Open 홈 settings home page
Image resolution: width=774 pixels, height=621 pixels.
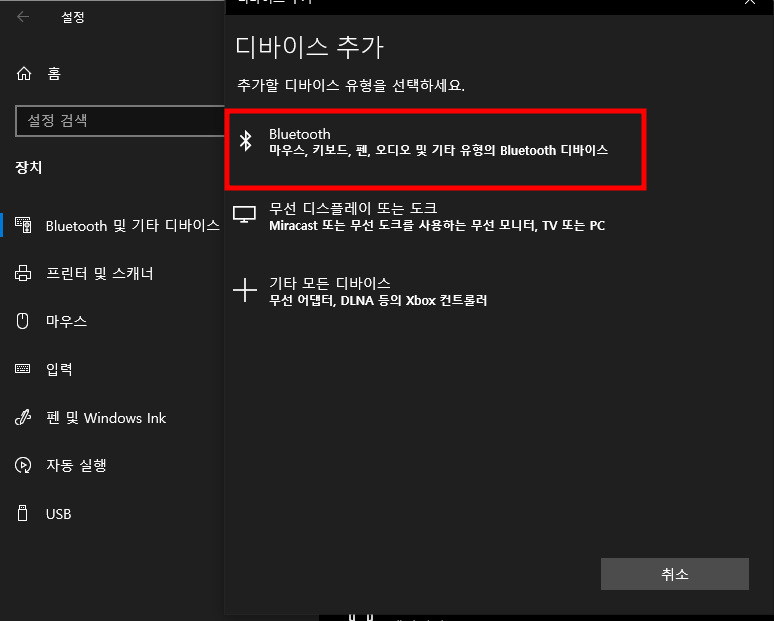point(54,74)
